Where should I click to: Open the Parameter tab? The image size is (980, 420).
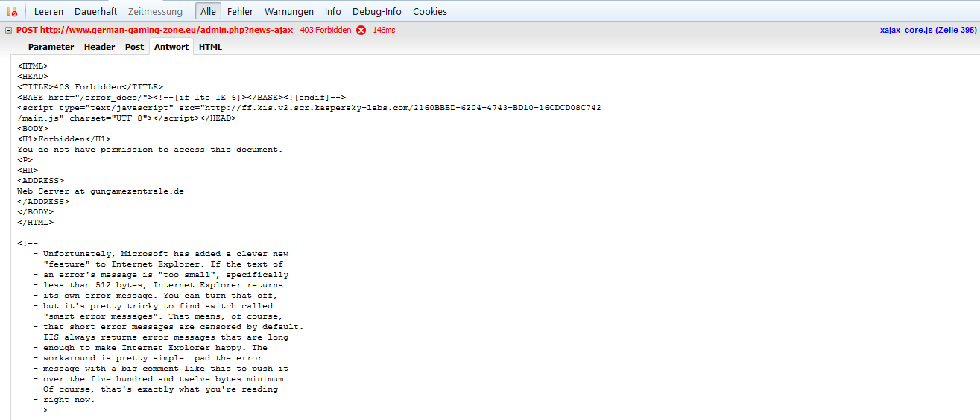51,47
